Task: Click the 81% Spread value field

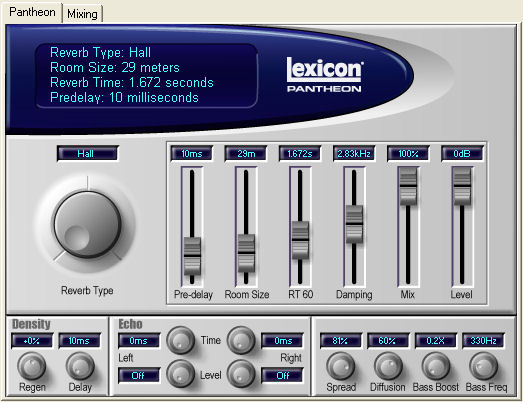Action: [341, 341]
